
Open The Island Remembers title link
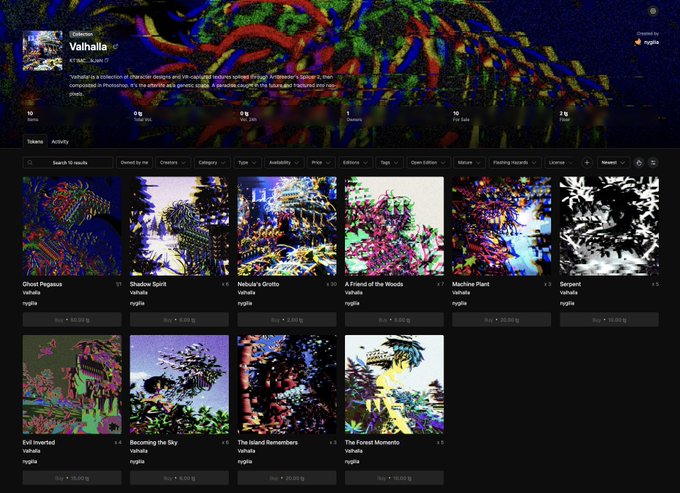(x=268, y=442)
